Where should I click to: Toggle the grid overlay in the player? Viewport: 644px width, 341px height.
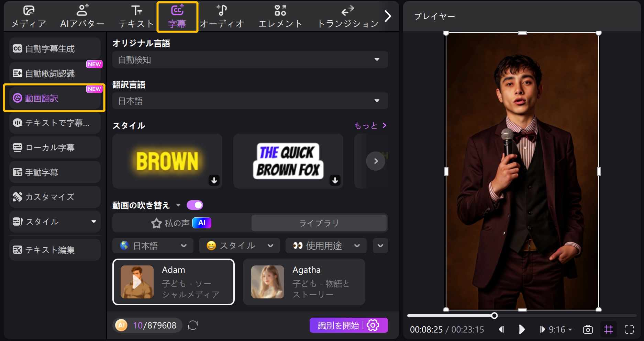(x=608, y=329)
